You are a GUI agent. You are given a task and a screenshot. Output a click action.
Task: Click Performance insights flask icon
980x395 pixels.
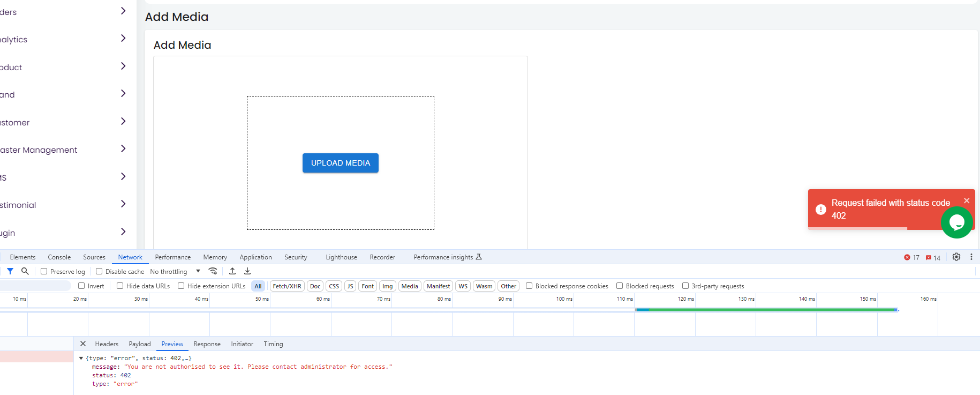coord(479,257)
